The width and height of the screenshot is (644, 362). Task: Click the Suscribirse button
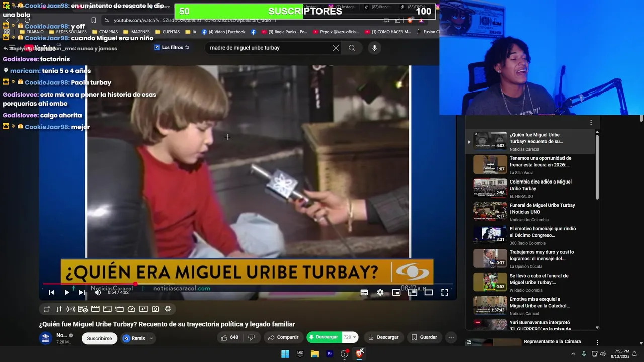pyautogui.click(x=99, y=338)
